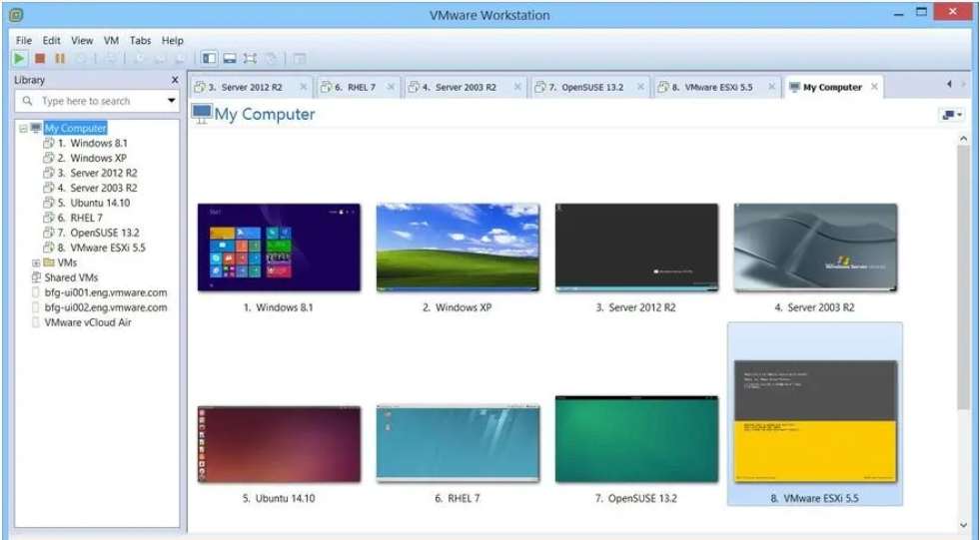
Task: Open the VM menu
Action: [x=111, y=41]
